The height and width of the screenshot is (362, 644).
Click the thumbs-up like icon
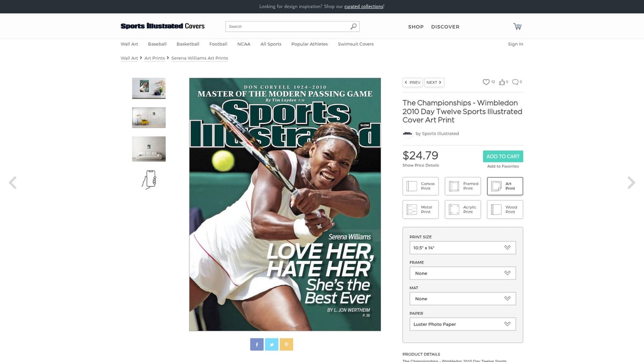pyautogui.click(x=500, y=82)
